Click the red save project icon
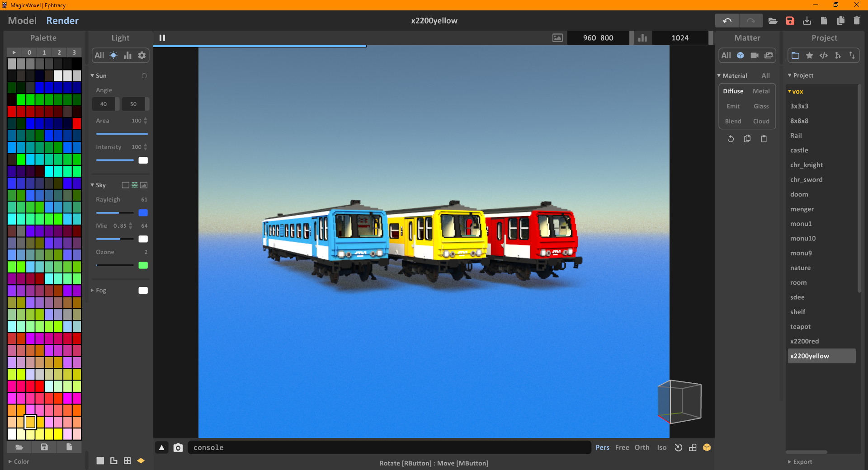Viewport: 868px width, 470px height. click(790, 21)
